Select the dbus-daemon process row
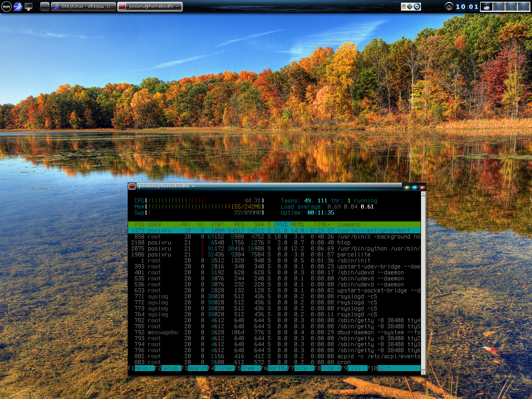 (x=274, y=332)
